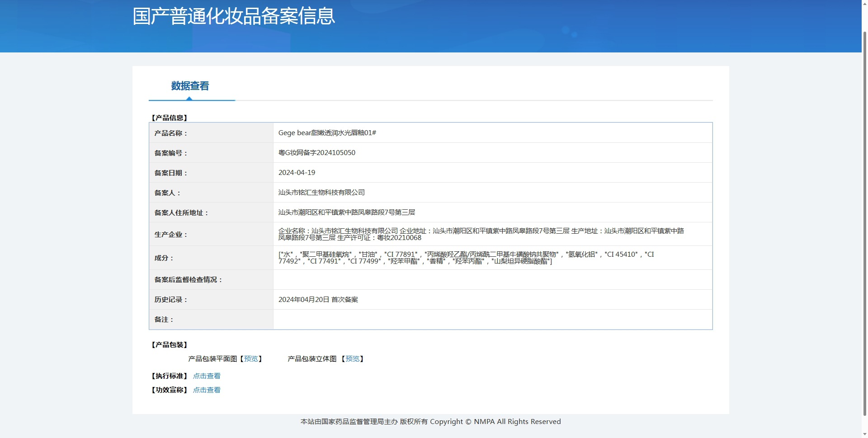Click the 备案人 company name value
The width and height of the screenshot is (868, 438).
point(321,193)
